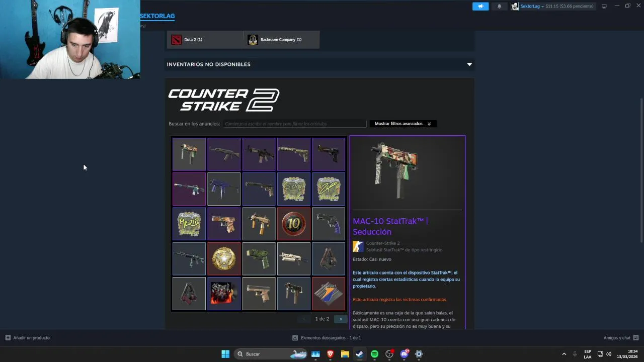This screenshot has height=362, width=644.
Task: Select the music kit album item
Action: tap(224, 294)
